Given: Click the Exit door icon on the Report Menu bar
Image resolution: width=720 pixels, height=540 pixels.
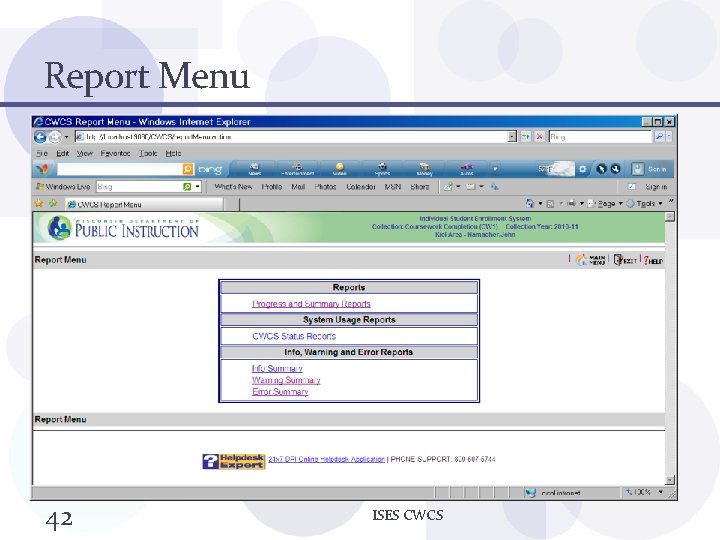Looking at the screenshot, I should coord(625,260).
